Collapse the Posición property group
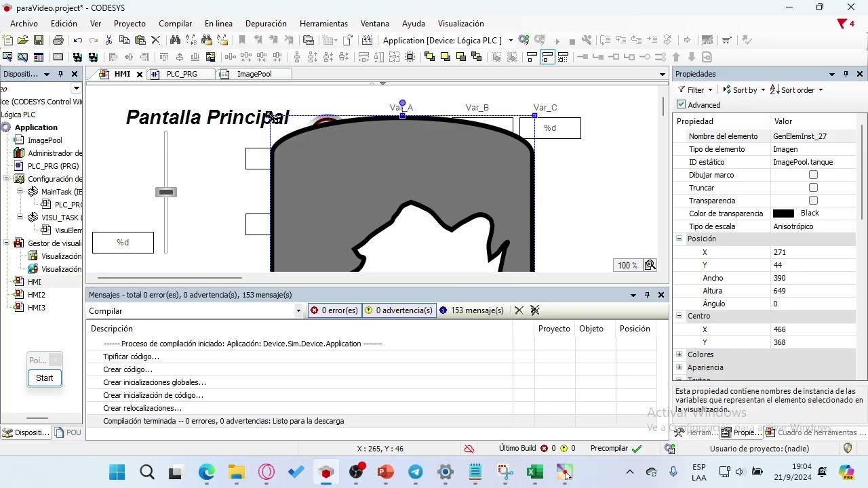The height and width of the screenshot is (488, 868). [679, 239]
